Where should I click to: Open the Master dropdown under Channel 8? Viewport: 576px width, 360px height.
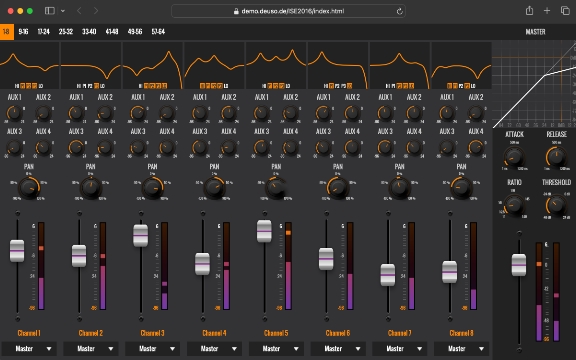click(462, 349)
